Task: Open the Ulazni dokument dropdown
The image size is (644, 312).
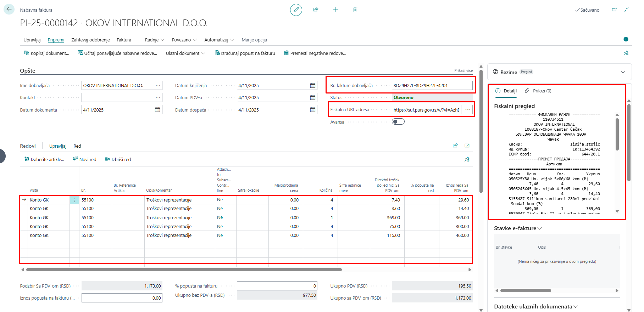Action: click(x=185, y=53)
